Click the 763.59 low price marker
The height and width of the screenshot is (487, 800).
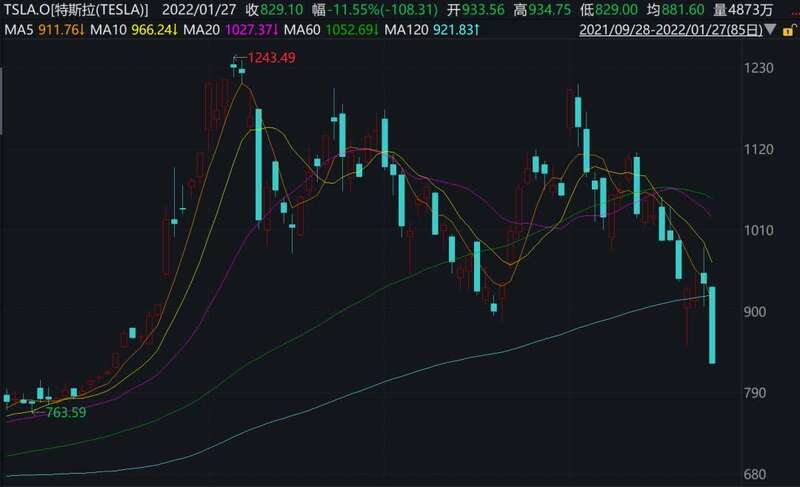pyautogui.click(x=62, y=411)
